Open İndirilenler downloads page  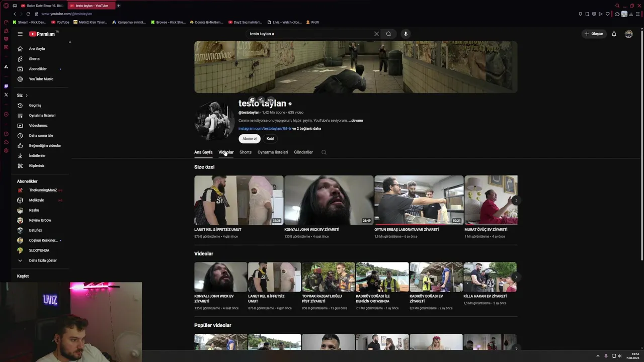pos(41,155)
